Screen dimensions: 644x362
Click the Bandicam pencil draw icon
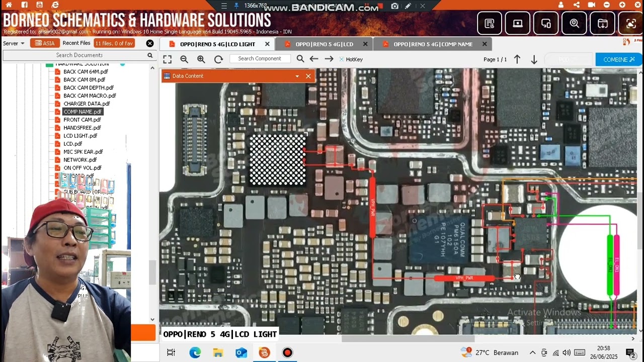click(408, 6)
